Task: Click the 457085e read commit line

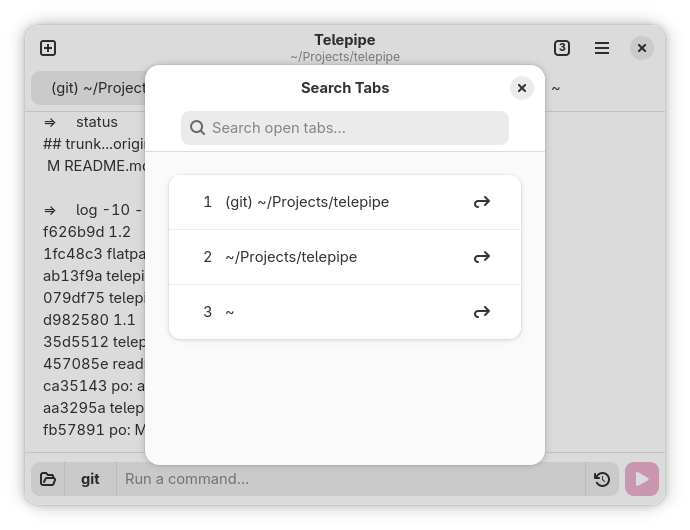Action: tap(94, 364)
